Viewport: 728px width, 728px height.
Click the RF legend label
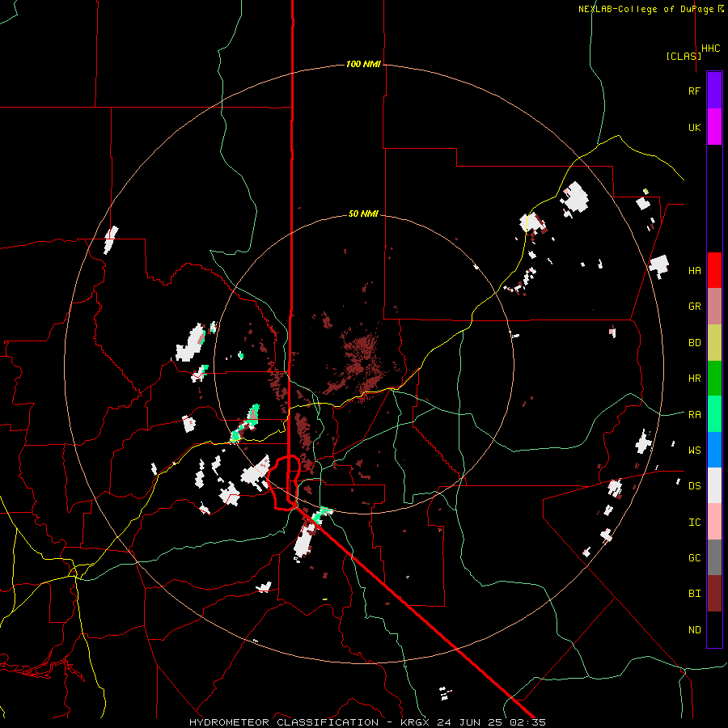[694, 91]
